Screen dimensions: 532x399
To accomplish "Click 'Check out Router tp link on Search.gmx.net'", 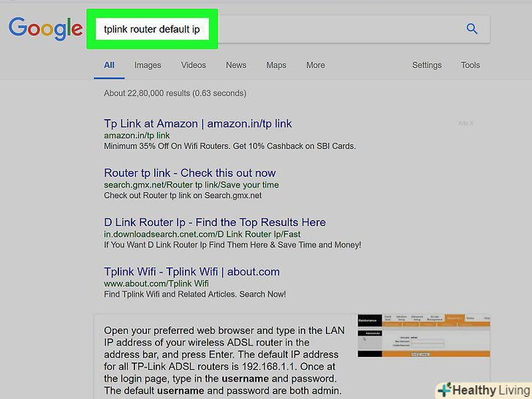I will [183, 195].
